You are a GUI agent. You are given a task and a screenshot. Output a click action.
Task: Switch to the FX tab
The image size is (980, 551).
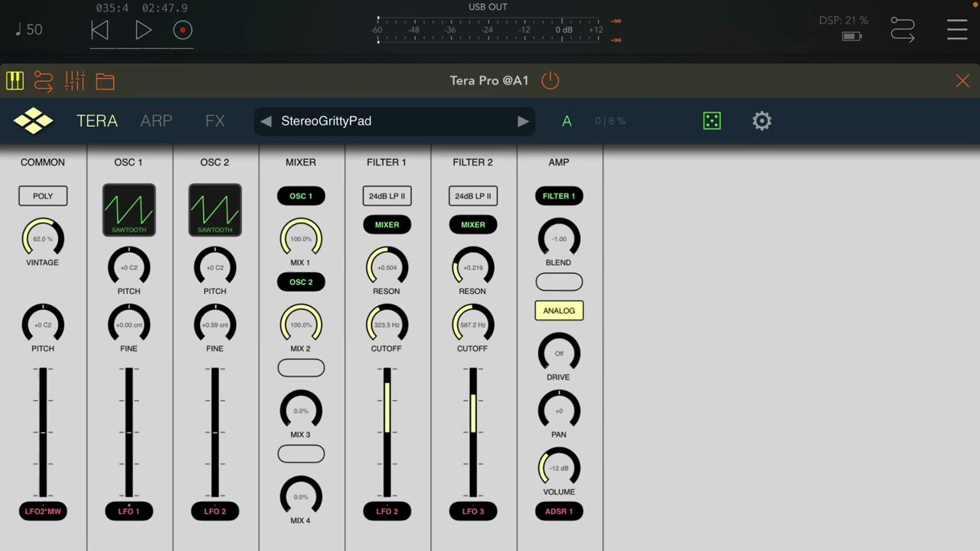click(x=215, y=121)
